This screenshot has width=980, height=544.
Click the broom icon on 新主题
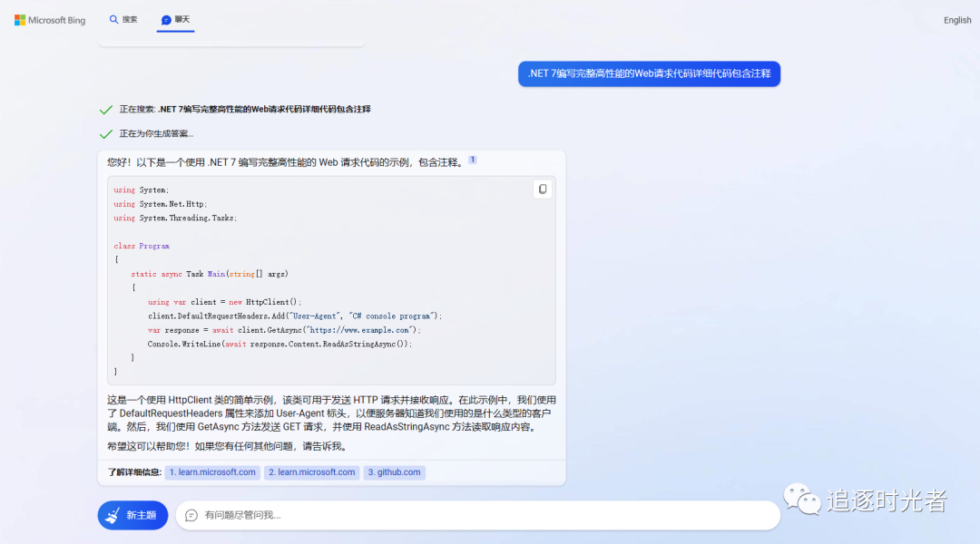point(113,515)
